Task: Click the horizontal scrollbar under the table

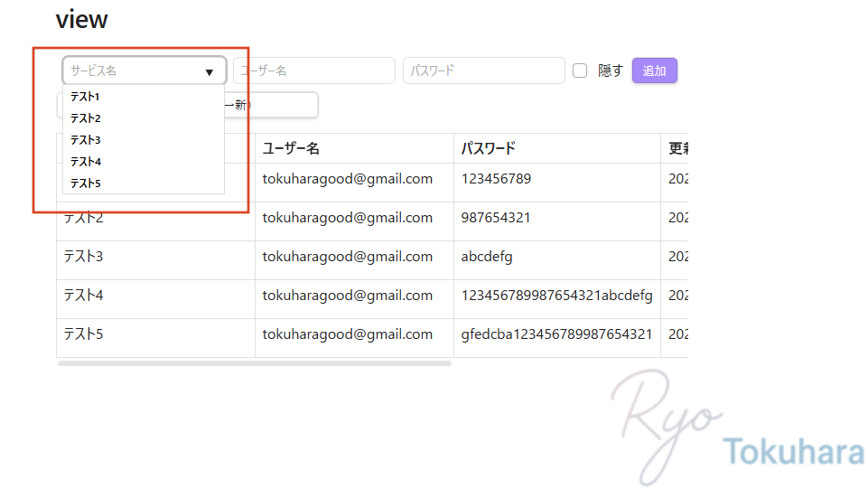Action: (x=254, y=363)
